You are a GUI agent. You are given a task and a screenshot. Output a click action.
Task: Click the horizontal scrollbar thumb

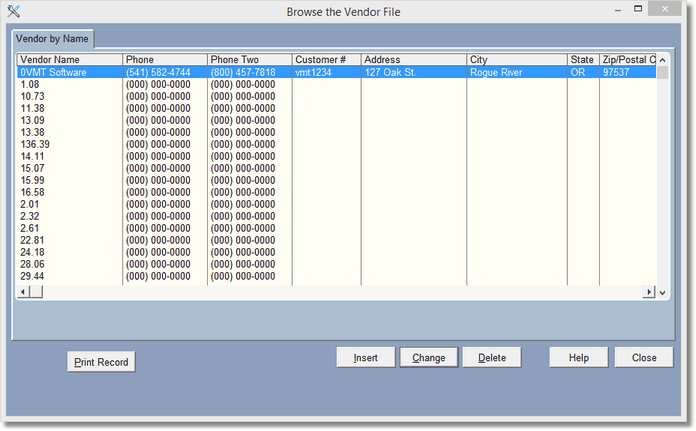coord(36,292)
